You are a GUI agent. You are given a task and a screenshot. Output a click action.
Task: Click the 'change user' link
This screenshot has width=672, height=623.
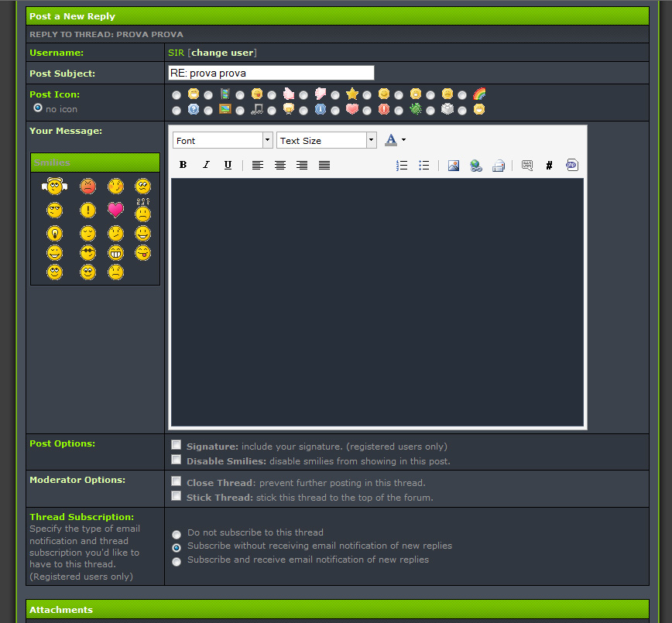[222, 53]
